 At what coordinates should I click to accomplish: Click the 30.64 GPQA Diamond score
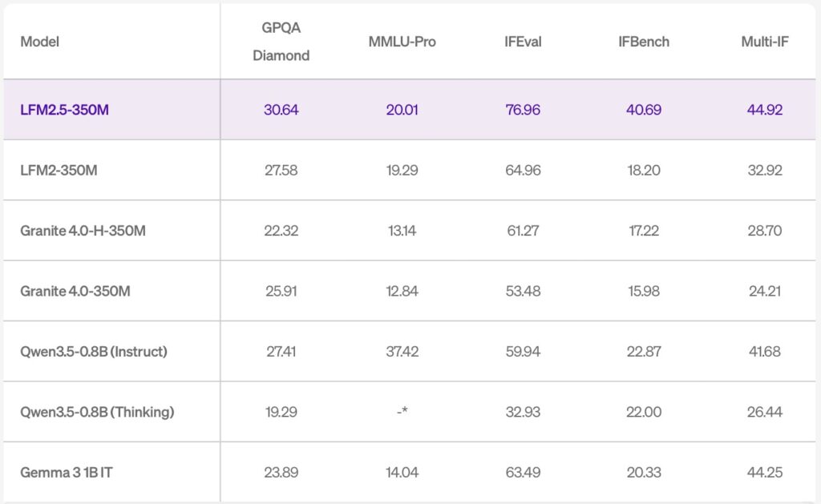coord(281,110)
